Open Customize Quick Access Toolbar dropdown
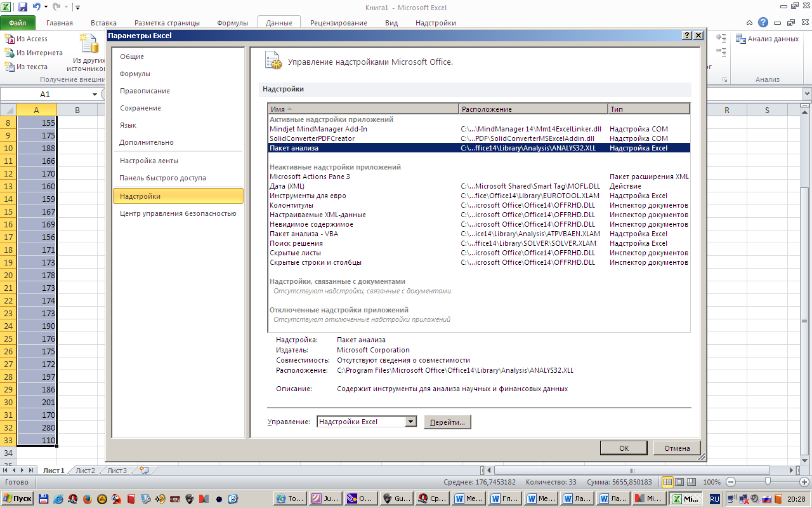812x508 pixels. pyautogui.click(x=77, y=8)
